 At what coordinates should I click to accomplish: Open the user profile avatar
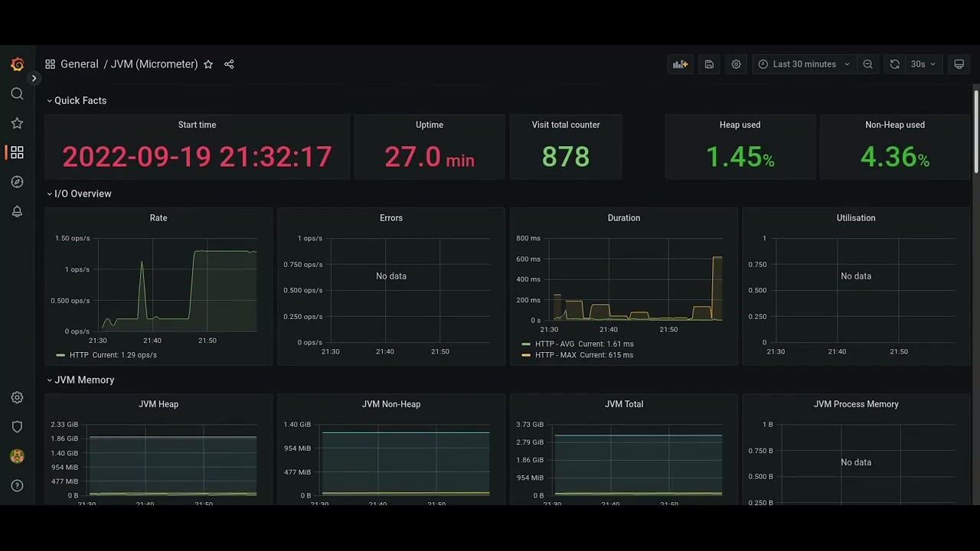click(17, 456)
